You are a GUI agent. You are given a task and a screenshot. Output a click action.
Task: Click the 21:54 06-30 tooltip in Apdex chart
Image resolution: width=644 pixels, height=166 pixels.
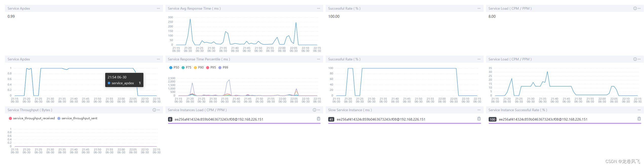point(124,80)
